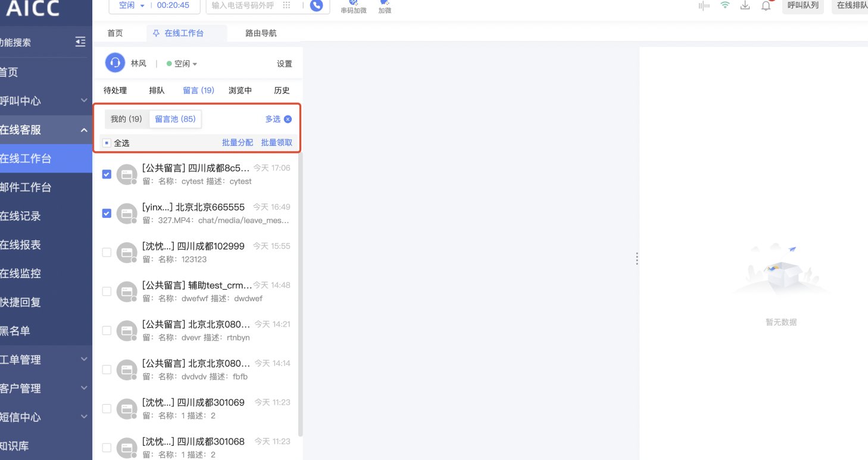
Task: Click avatar of 四川成都301069 message
Action: click(x=126, y=409)
